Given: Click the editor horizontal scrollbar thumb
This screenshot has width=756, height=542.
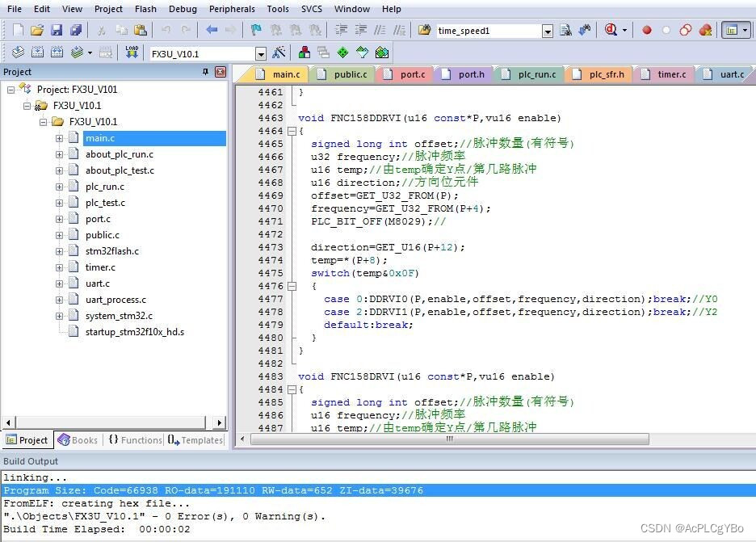Looking at the screenshot, I should tap(449, 439).
